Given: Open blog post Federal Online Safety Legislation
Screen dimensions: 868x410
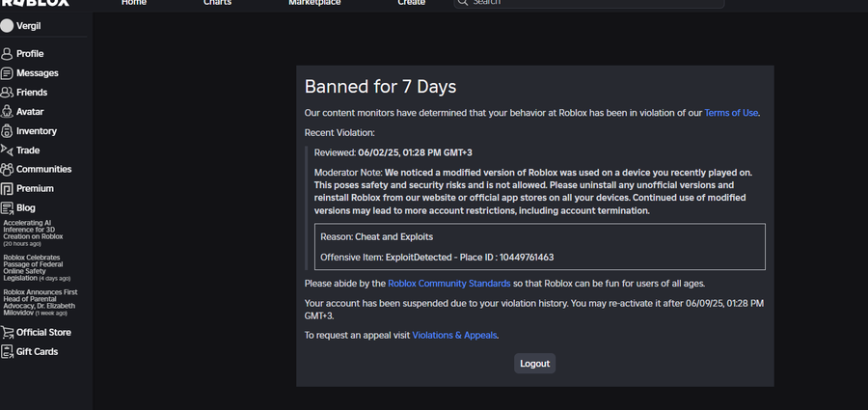Looking at the screenshot, I should [37, 267].
